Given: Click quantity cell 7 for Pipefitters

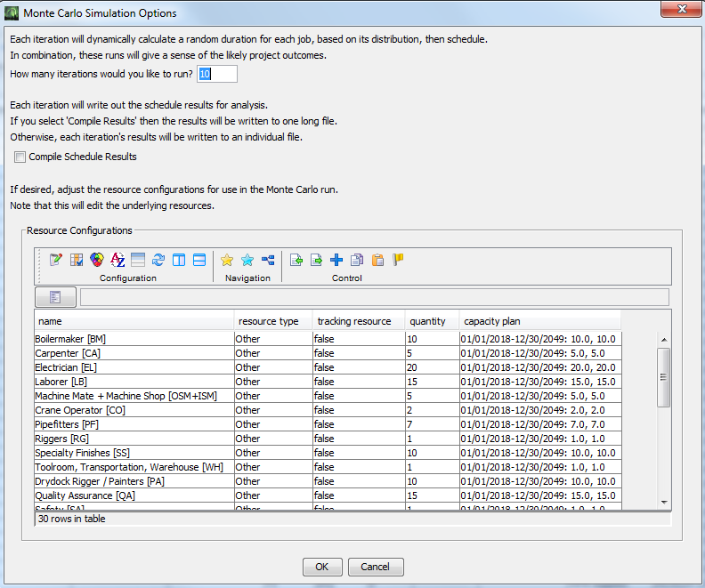Looking at the screenshot, I should coord(432,424).
